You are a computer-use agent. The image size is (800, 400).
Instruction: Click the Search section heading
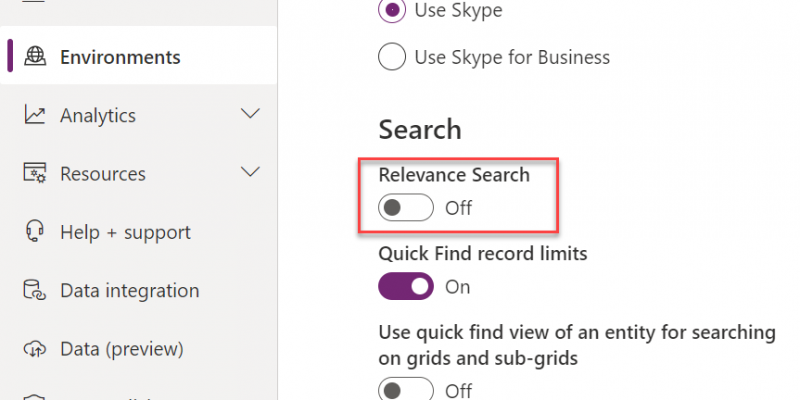click(420, 130)
